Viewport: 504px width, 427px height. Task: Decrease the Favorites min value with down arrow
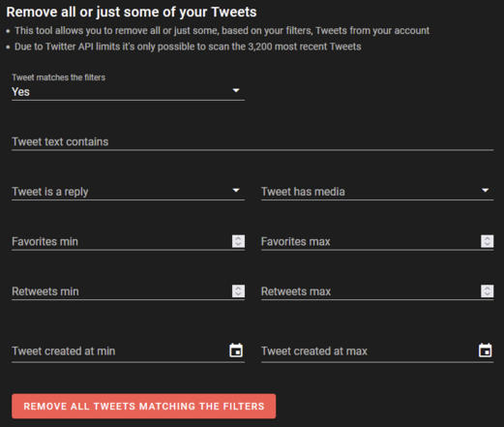(x=238, y=244)
